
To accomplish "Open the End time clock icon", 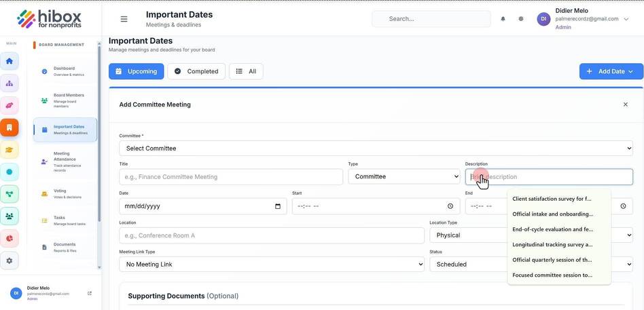I will pyautogui.click(x=623, y=206).
